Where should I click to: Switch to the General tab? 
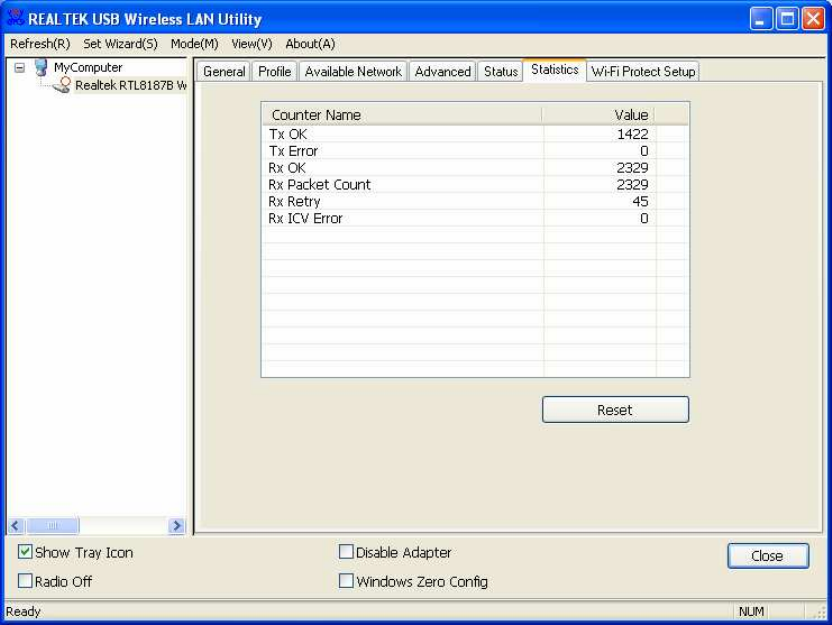click(x=224, y=72)
